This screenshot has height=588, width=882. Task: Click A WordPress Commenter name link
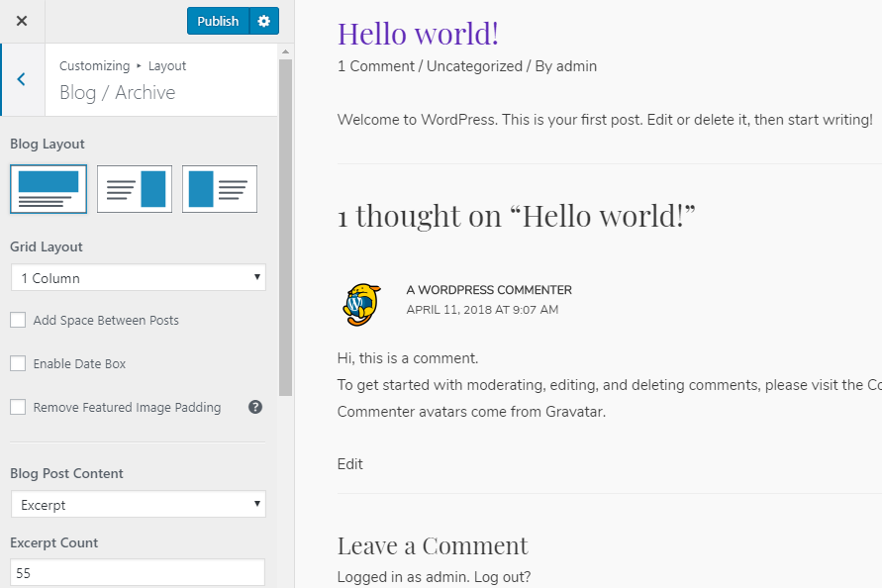coord(489,290)
